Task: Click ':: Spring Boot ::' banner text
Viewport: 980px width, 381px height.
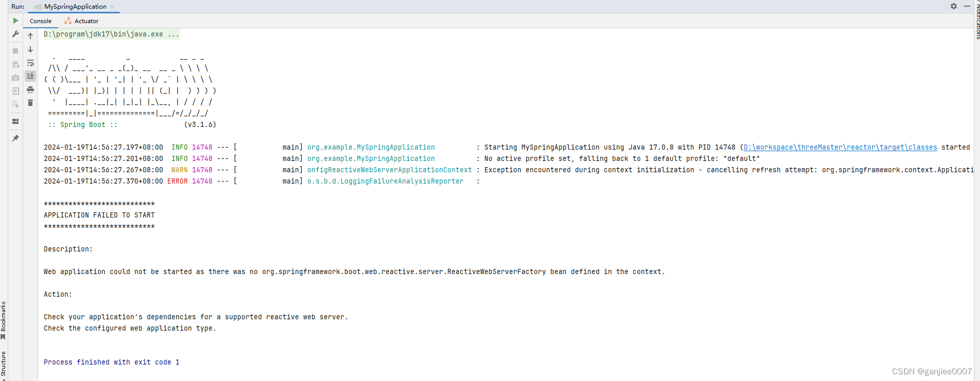Action: (83, 125)
